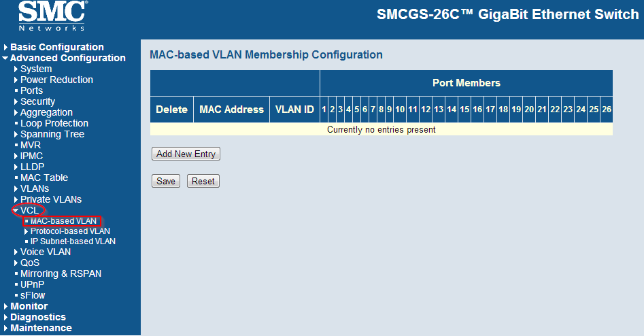Image resolution: width=644 pixels, height=336 pixels.
Task: Collapse the Advanced Configuration section
Action: [x=67, y=58]
